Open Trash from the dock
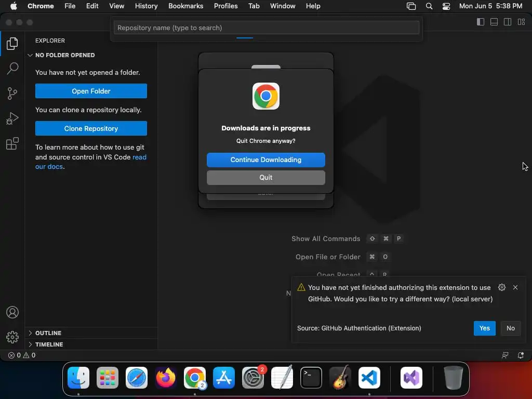Image resolution: width=532 pixels, height=399 pixels. pyautogui.click(x=453, y=378)
